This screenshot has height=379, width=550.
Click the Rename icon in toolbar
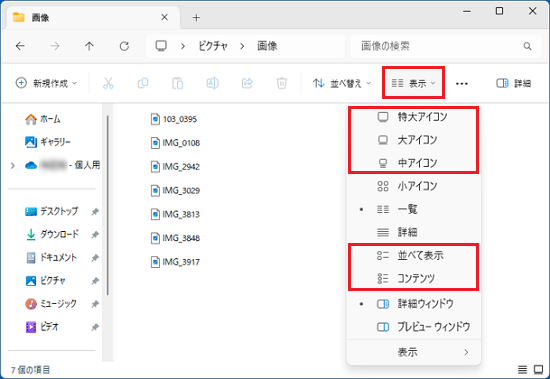click(212, 83)
